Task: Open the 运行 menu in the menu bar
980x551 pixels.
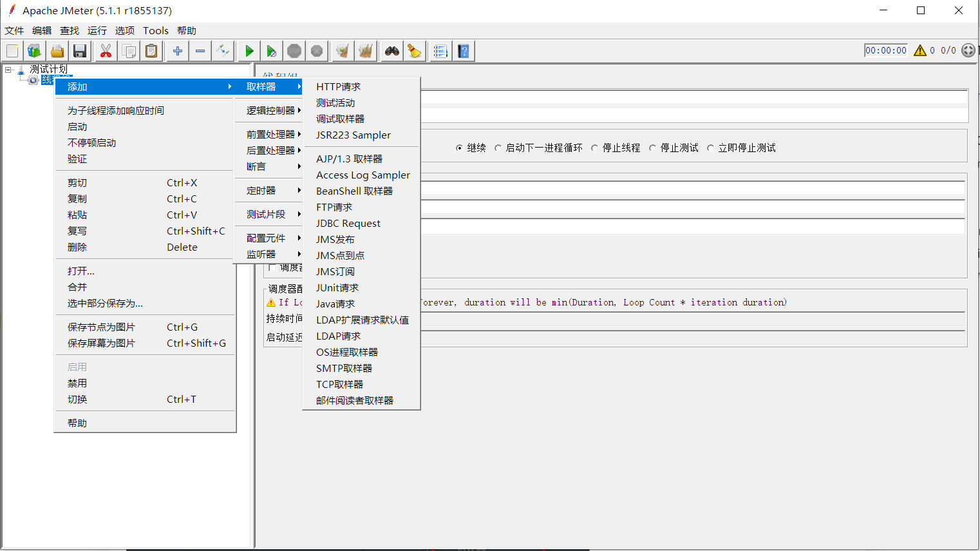Action: (97, 30)
